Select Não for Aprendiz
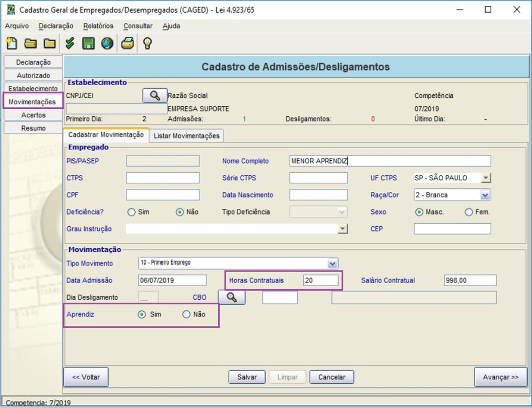 click(x=186, y=314)
